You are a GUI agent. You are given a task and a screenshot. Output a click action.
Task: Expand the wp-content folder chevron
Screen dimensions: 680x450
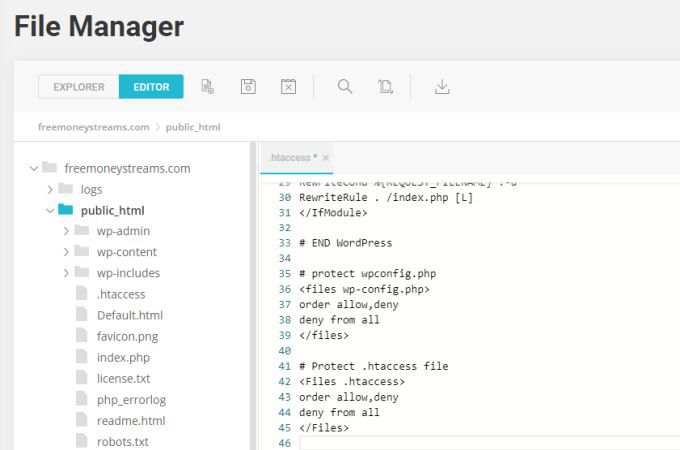tap(66, 252)
